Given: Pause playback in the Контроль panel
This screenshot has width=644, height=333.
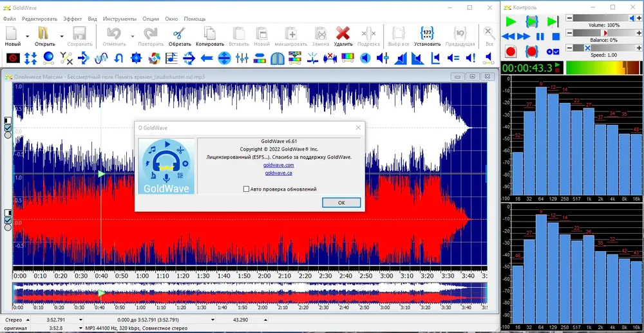Looking at the screenshot, I should 540,37.
